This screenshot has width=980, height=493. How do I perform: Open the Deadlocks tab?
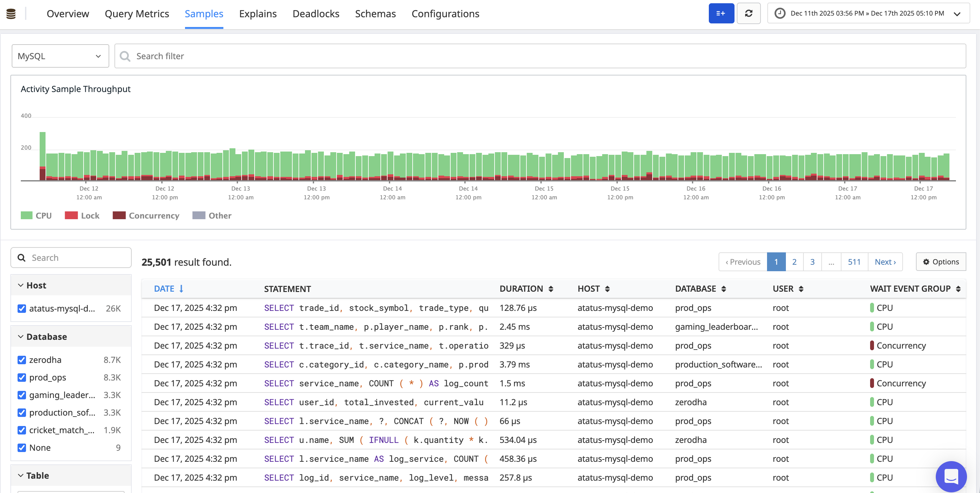tap(315, 14)
